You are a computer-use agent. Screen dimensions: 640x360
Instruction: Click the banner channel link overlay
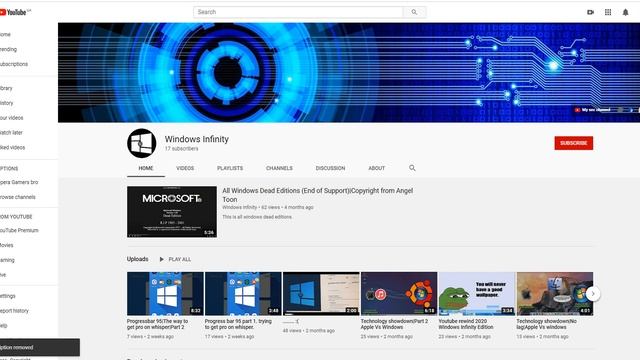[593, 110]
